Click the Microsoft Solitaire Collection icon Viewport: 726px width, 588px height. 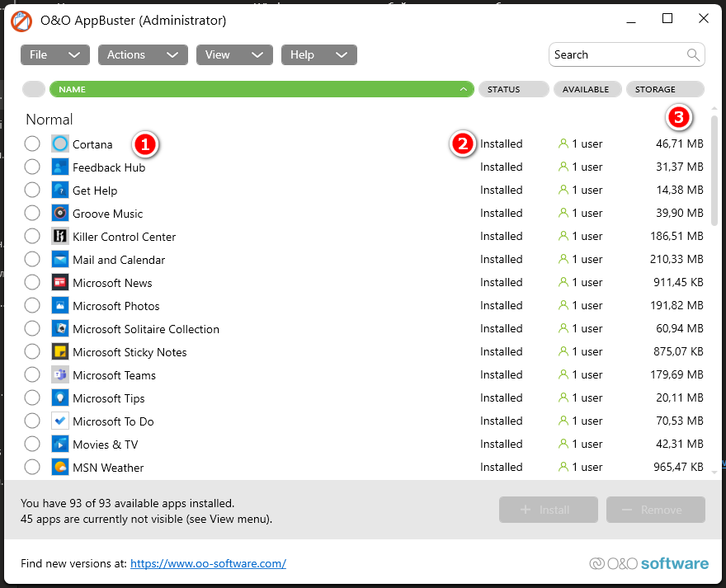(59, 328)
